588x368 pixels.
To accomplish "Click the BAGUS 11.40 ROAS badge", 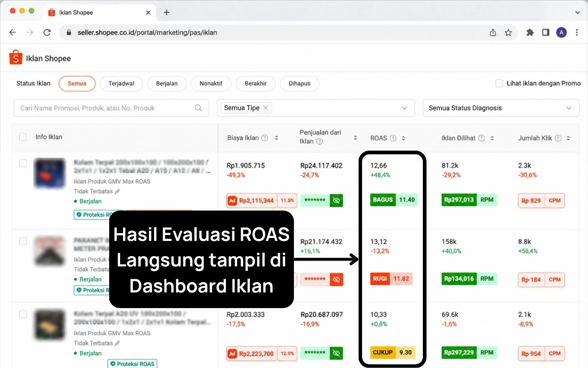I will [x=394, y=200].
